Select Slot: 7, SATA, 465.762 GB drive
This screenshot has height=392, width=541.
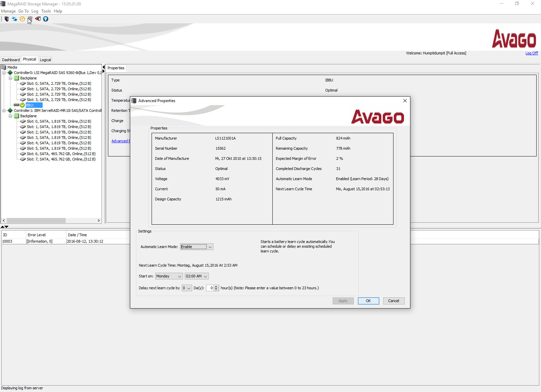click(x=61, y=159)
